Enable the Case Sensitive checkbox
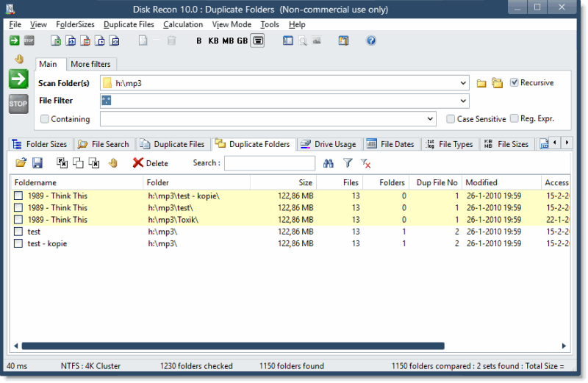 point(451,119)
